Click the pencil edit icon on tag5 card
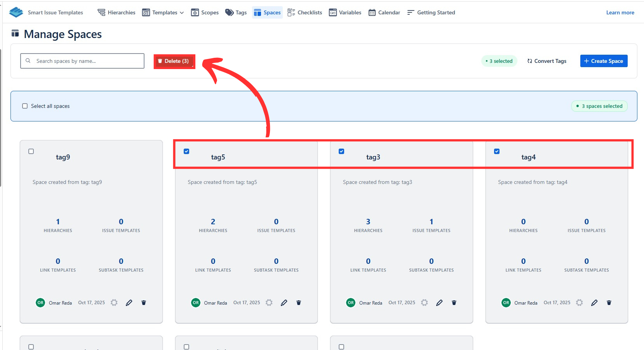 (284, 303)
